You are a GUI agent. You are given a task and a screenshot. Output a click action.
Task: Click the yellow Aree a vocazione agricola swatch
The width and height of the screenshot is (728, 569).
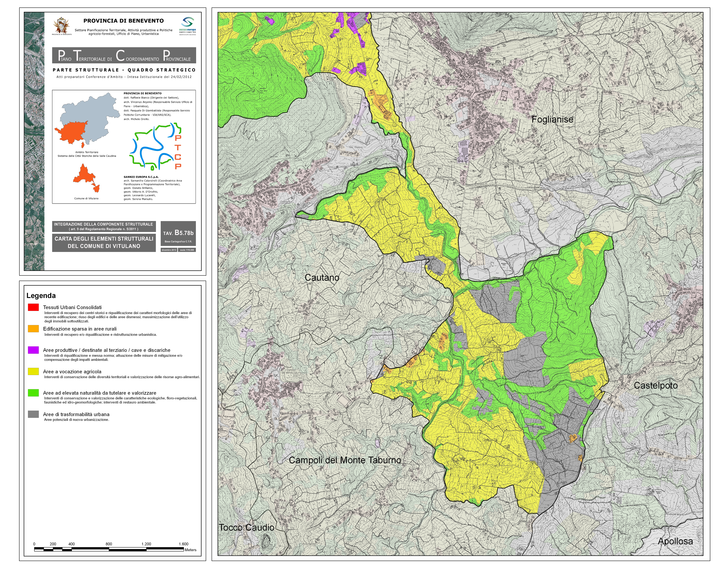click(x=33, y=371)
